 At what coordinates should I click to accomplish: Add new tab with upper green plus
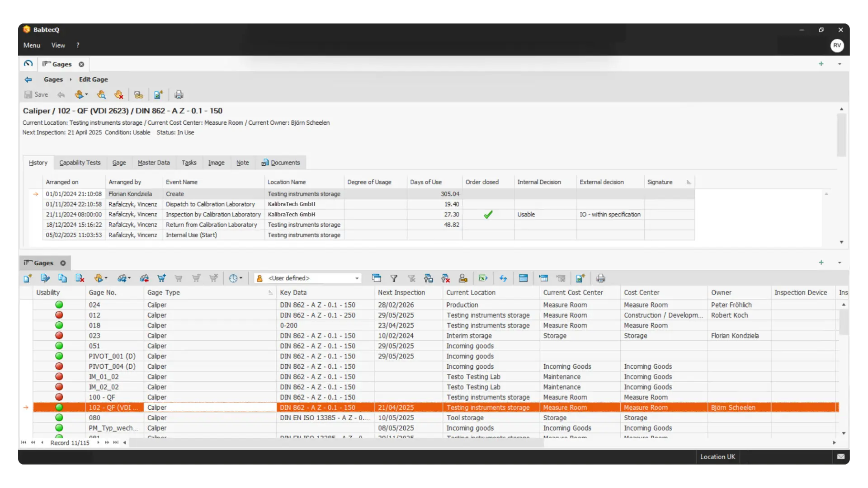[821, 64]
